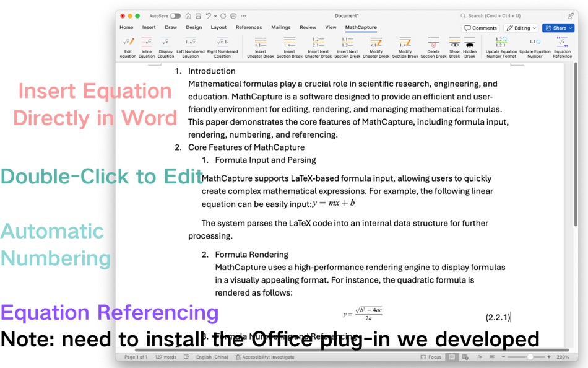588x368 pixels.
Task: Open the Editing mode dropdown
Action: 521,28
